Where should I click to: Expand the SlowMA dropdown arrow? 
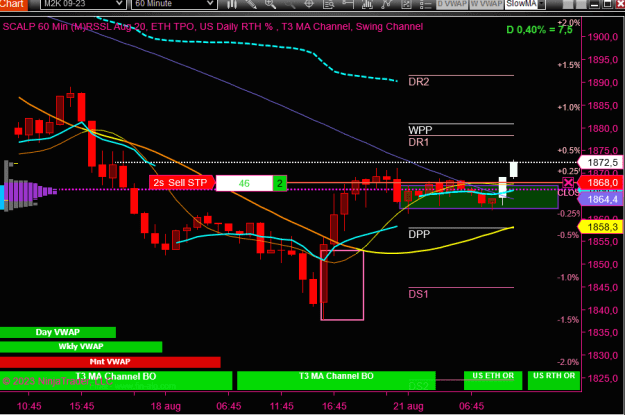(541, 4)
